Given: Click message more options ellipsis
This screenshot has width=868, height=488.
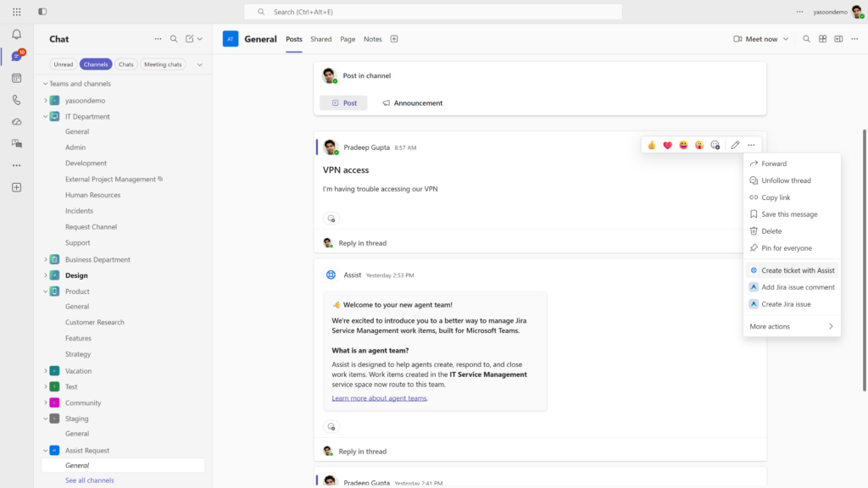Looking at the screenshot, I should click(751, 145).
